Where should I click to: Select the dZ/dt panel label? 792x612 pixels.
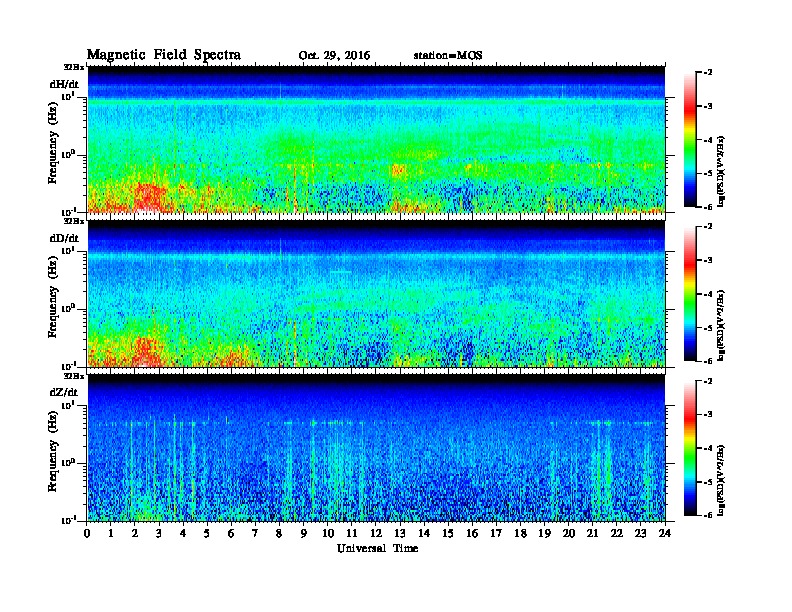coord(64,392)
